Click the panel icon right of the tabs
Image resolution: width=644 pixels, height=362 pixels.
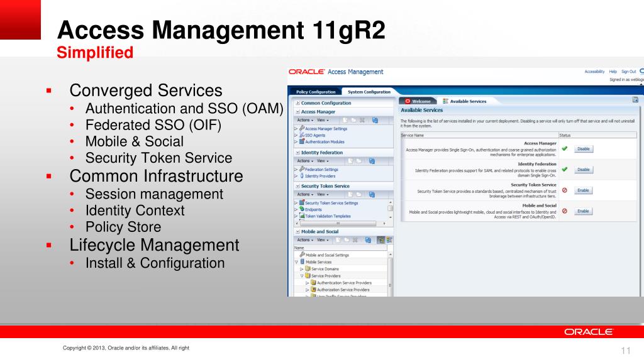coord(635,99)
